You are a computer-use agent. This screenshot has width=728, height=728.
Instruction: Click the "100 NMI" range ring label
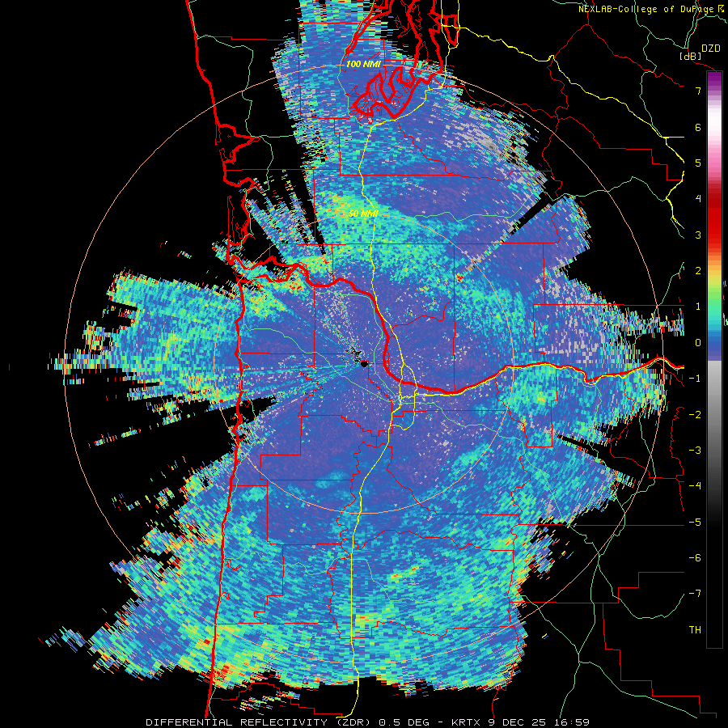[362, 64]
